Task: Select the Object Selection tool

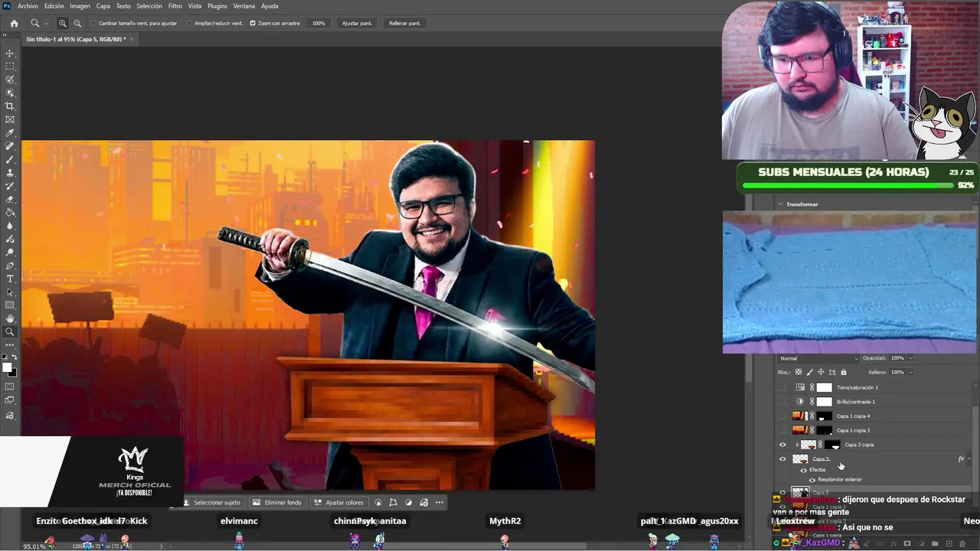Action: (10, 93)
